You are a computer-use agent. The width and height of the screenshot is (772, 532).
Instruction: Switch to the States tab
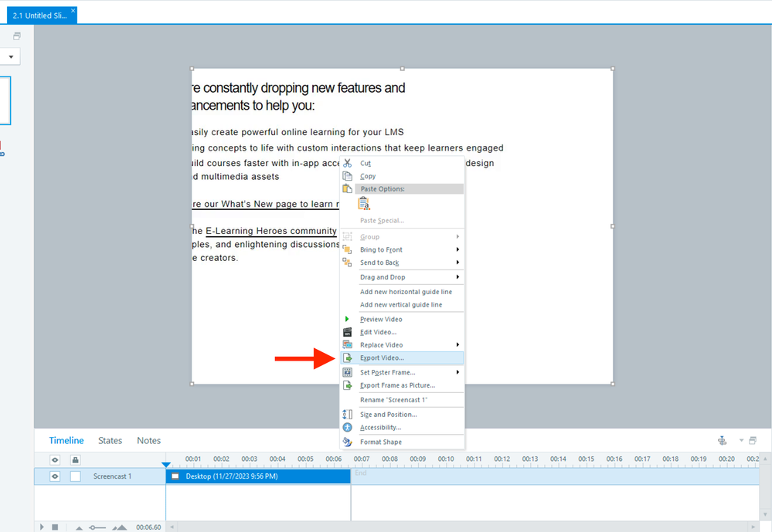[x=110, y=440]
